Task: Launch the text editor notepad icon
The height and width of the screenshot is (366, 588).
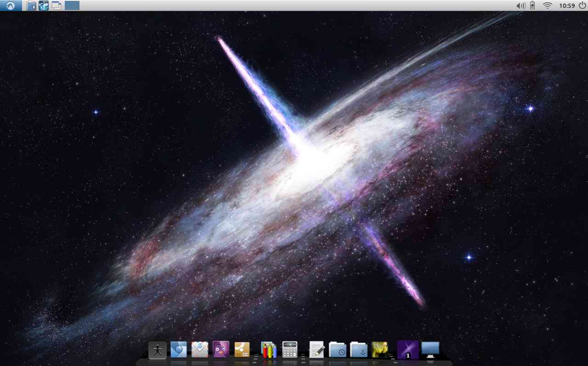Action: [x=317, y=350]
